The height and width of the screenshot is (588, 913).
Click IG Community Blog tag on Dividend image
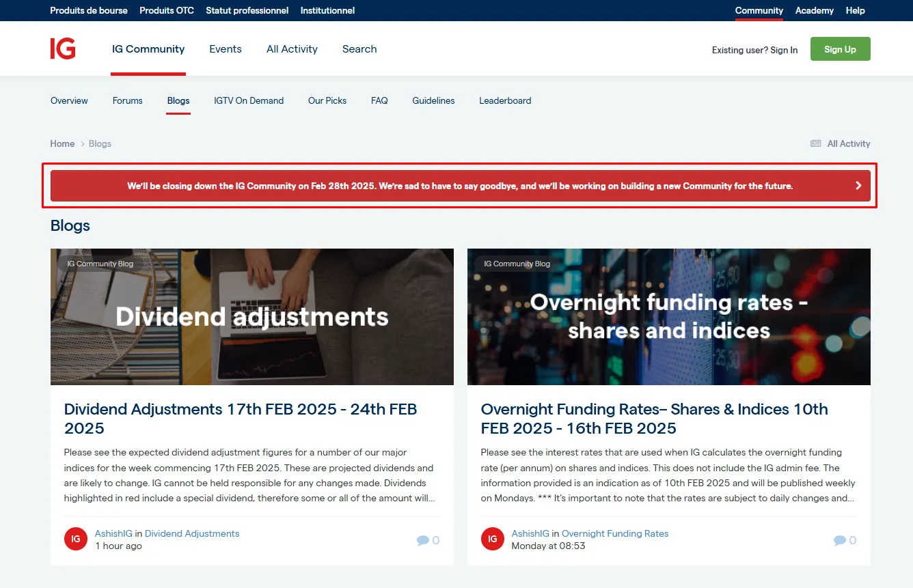(x=100, y=264)
